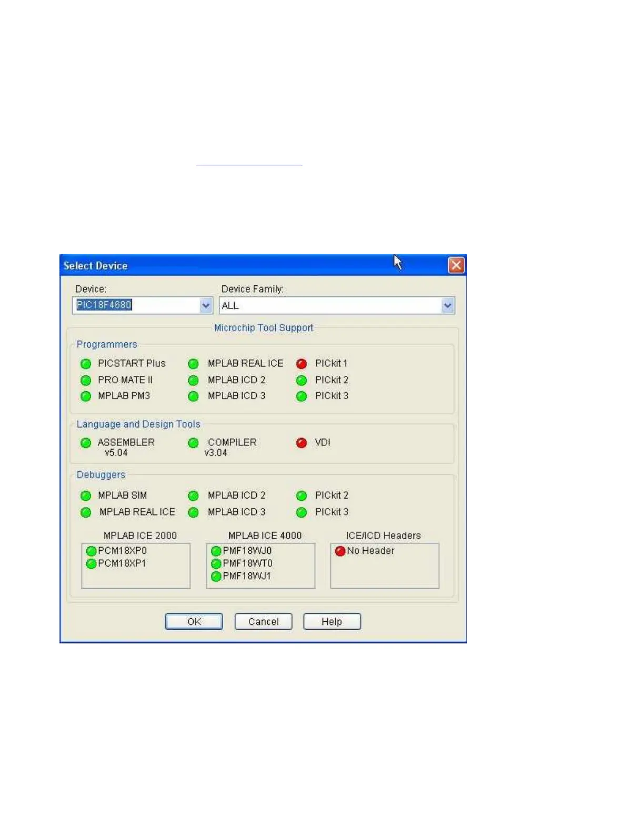Open the Device Family dropdown arrow

pos(448,305)
